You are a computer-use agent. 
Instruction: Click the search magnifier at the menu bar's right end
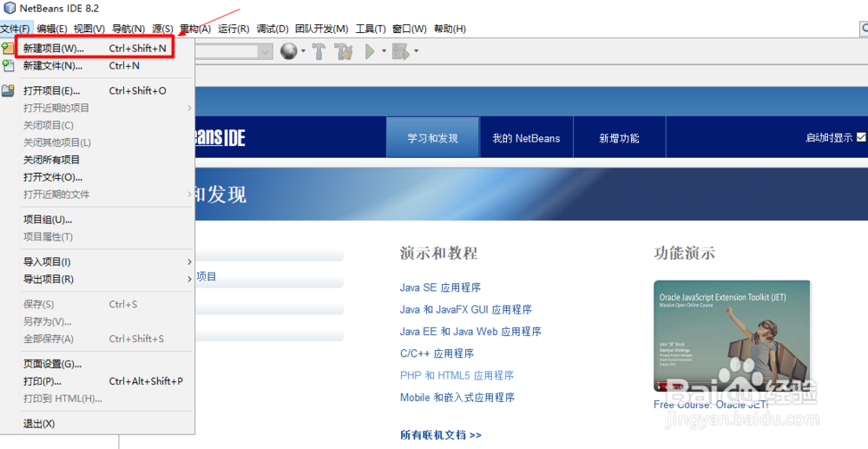tap(864, 29)
